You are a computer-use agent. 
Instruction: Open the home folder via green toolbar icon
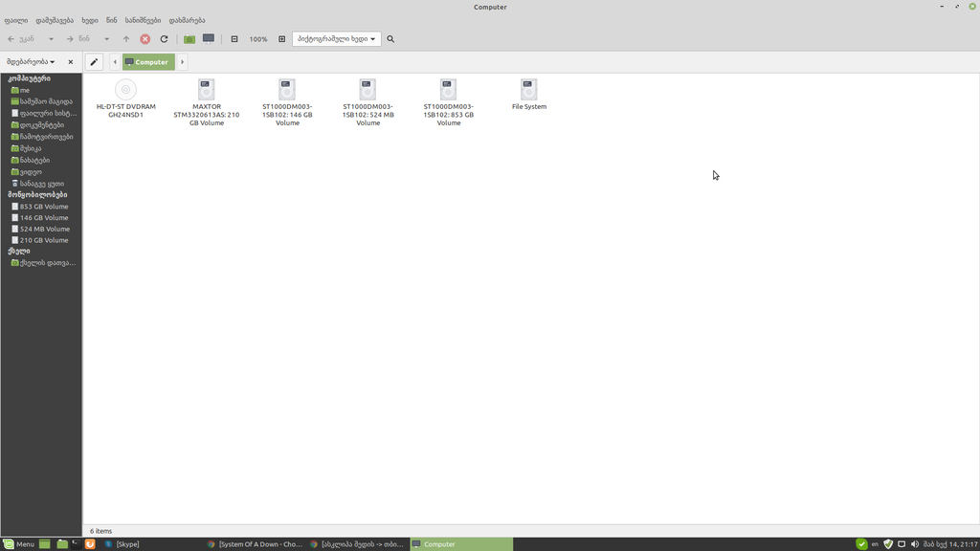pos(189,38)
